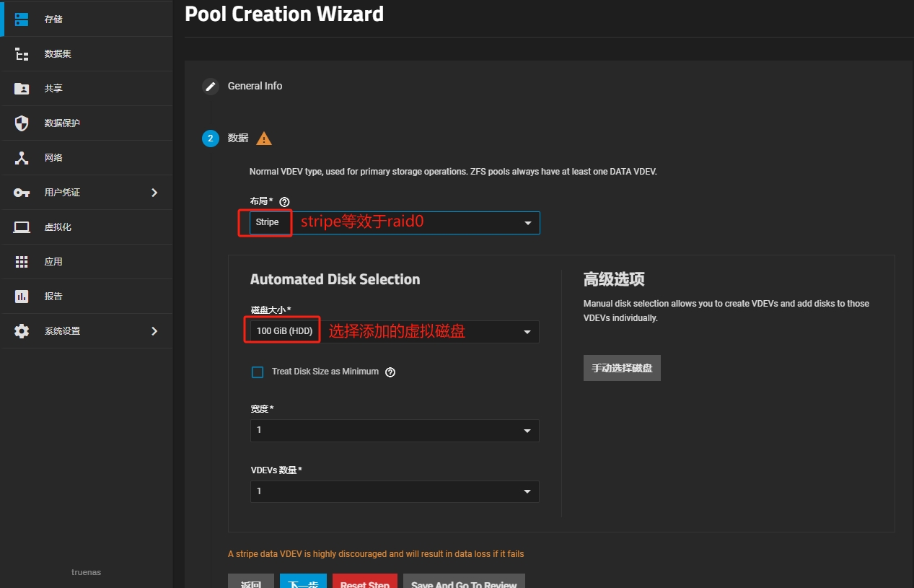The image size is (914, 588).
Task: Click the reporting chart icon
Action: (x=22, y=297)
